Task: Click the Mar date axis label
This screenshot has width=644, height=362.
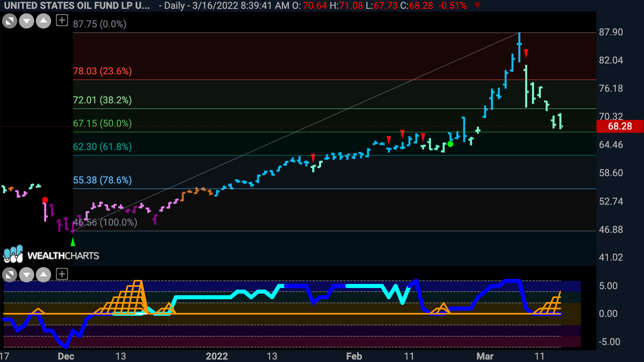Action: (485, 356)
